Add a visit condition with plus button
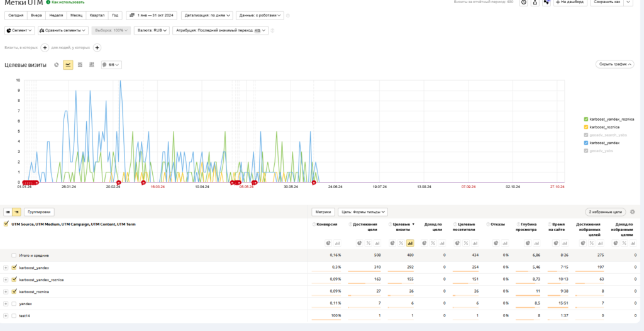The height and width of the screenshot is (331, 644). (x=45, y=47)
